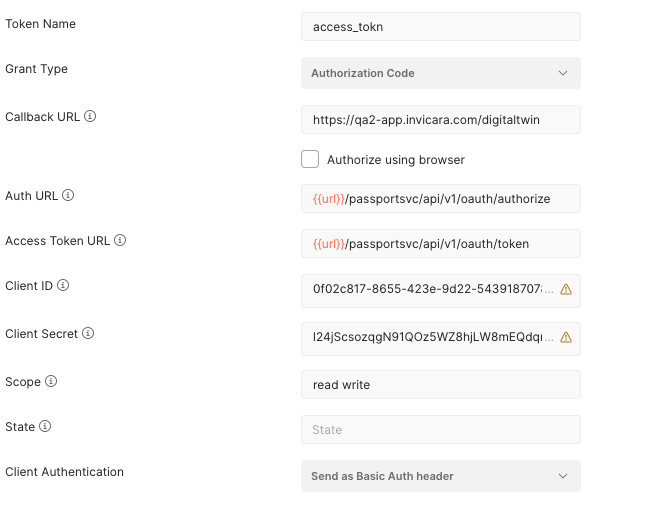Click the Callback URL input field
Screen dimensions: 664x511
tap(440, 120)
